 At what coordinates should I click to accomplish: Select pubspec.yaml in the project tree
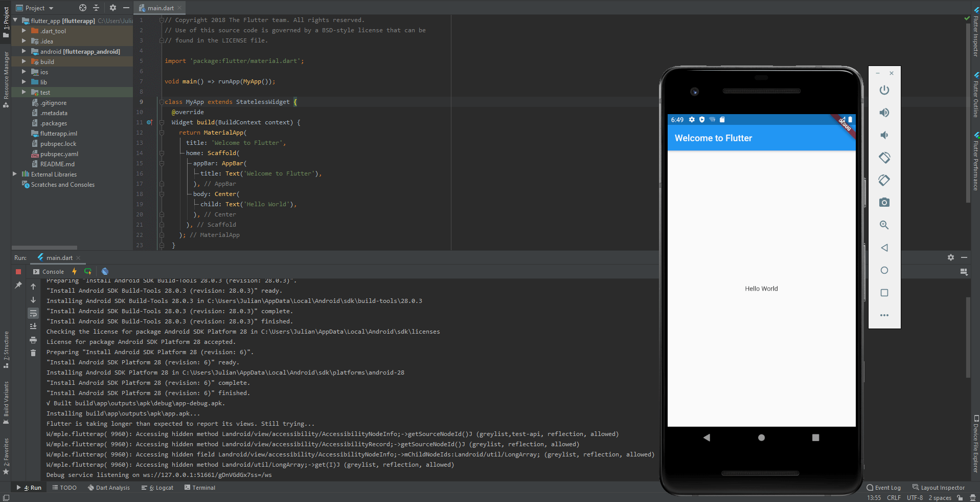point(59,154)
